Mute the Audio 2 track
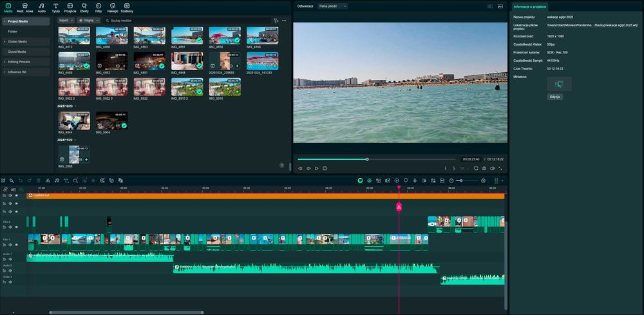This screenshot has height=315, width=644. coord(10,271)
